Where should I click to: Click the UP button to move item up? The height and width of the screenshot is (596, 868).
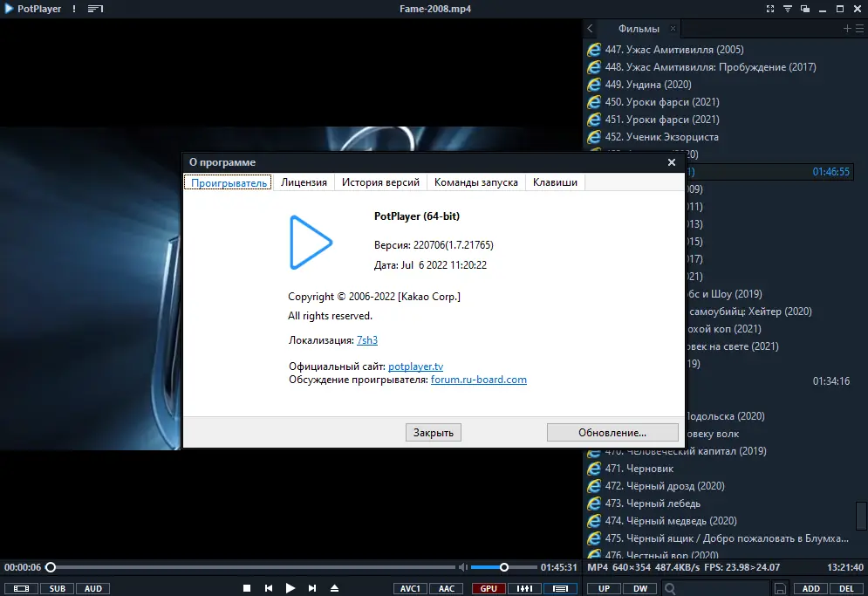pos(604,588)
